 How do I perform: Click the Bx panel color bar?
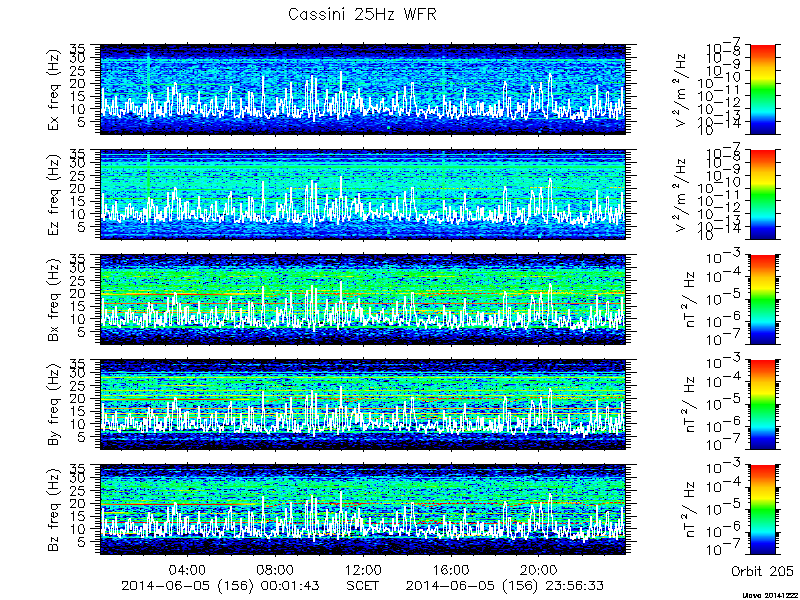(762, 300)
